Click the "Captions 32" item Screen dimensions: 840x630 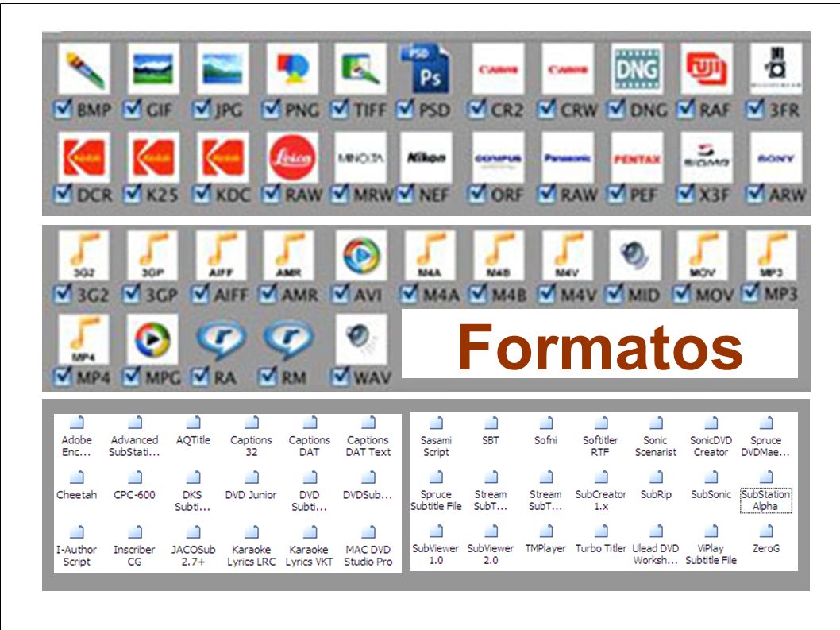point(251,438)
